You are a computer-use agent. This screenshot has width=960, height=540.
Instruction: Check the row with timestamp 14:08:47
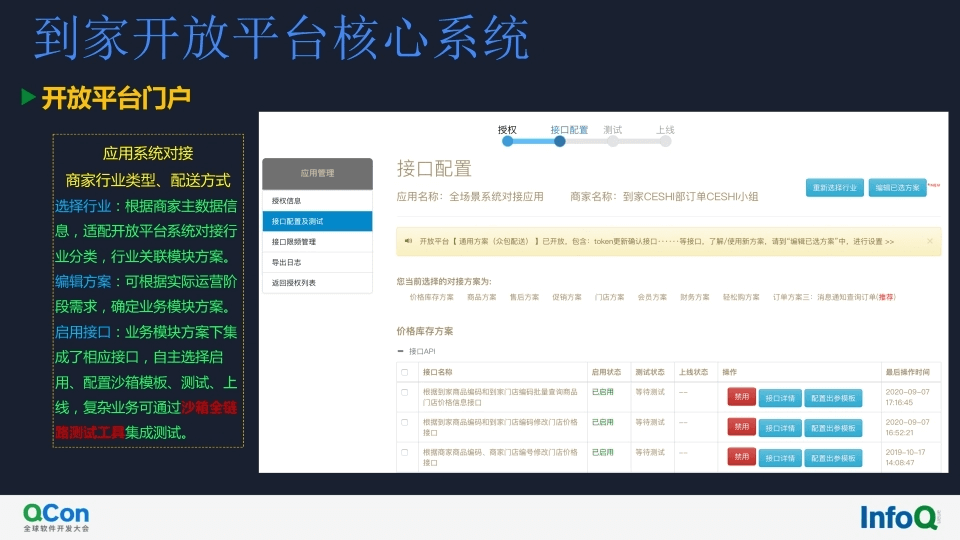pyautogui.click(x=405, y=452)
